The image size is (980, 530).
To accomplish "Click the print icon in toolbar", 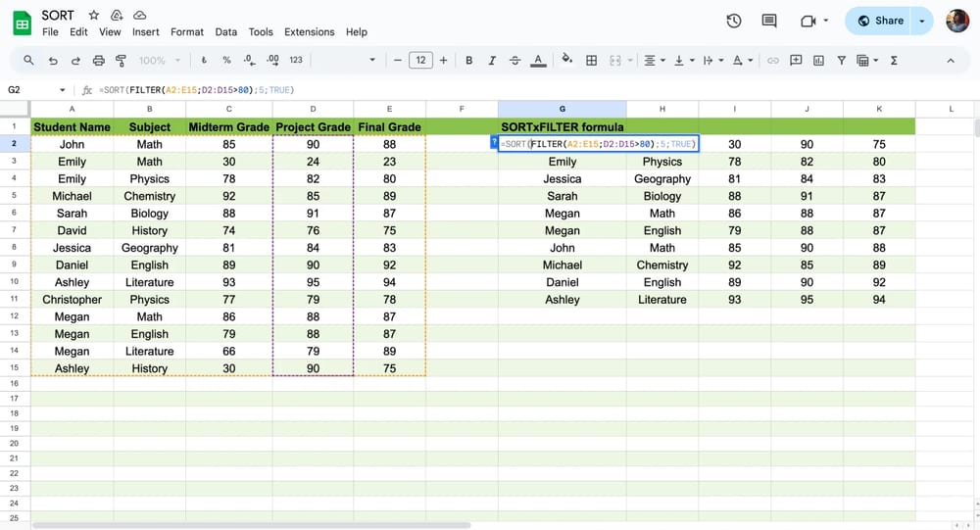I will pyautogui.click(x=98, y=61).
